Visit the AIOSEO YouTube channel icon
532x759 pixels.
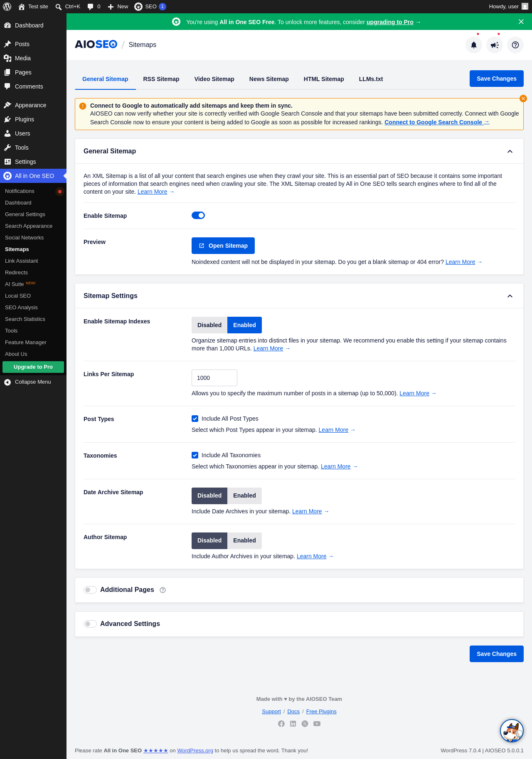tap(317, 724)
